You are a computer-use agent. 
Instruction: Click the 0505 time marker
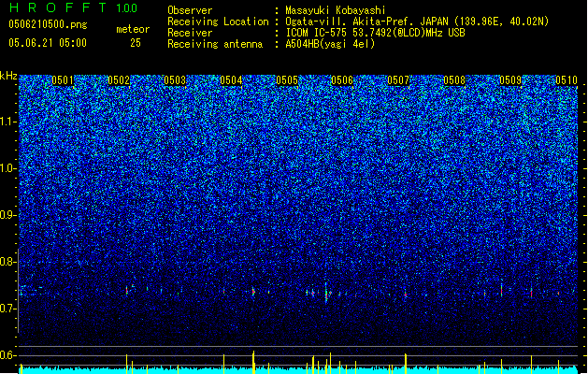click(x=287, y=80)
